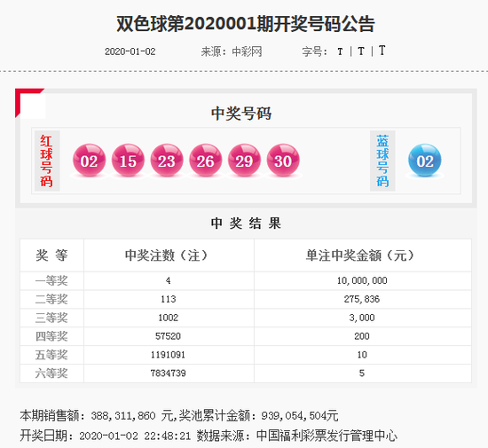
Task: Click the 中奖号码 heading
Action: [241, 114]
